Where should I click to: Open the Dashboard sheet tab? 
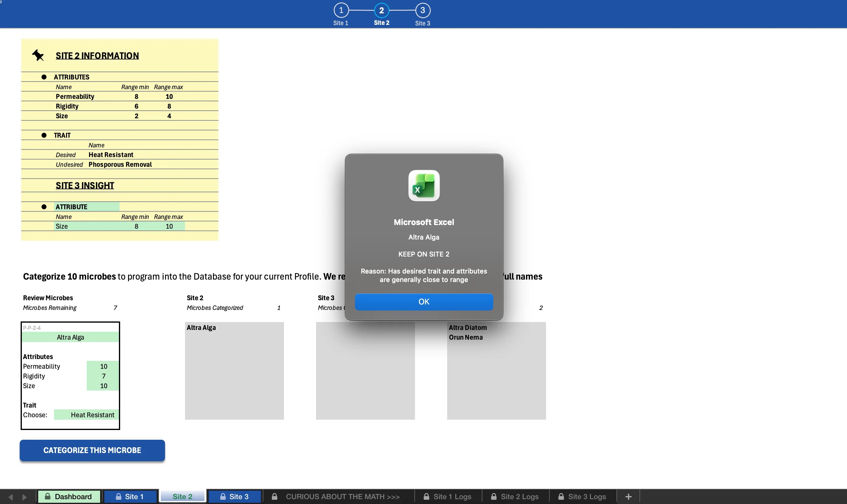click(69, 496)
